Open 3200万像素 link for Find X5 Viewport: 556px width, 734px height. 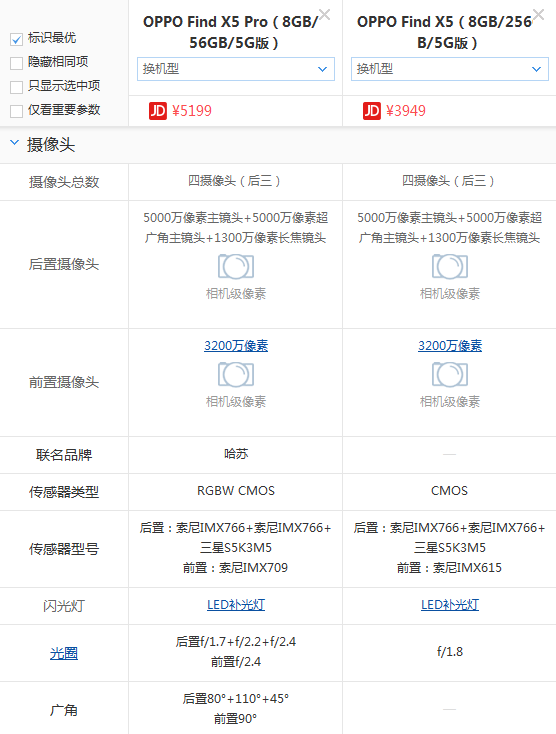tap(450, 346)
